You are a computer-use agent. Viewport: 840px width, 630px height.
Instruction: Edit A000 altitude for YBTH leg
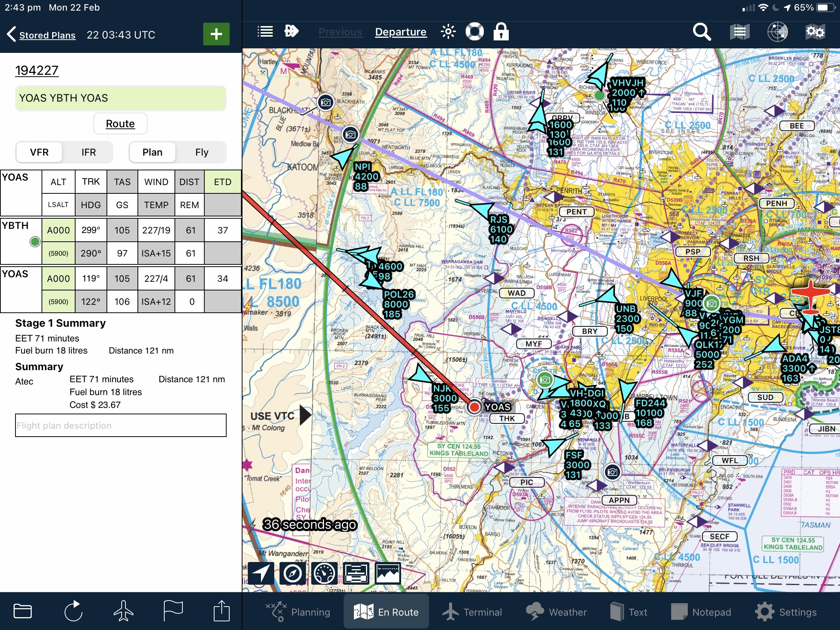pyautogui.click(x=59, y=230)
